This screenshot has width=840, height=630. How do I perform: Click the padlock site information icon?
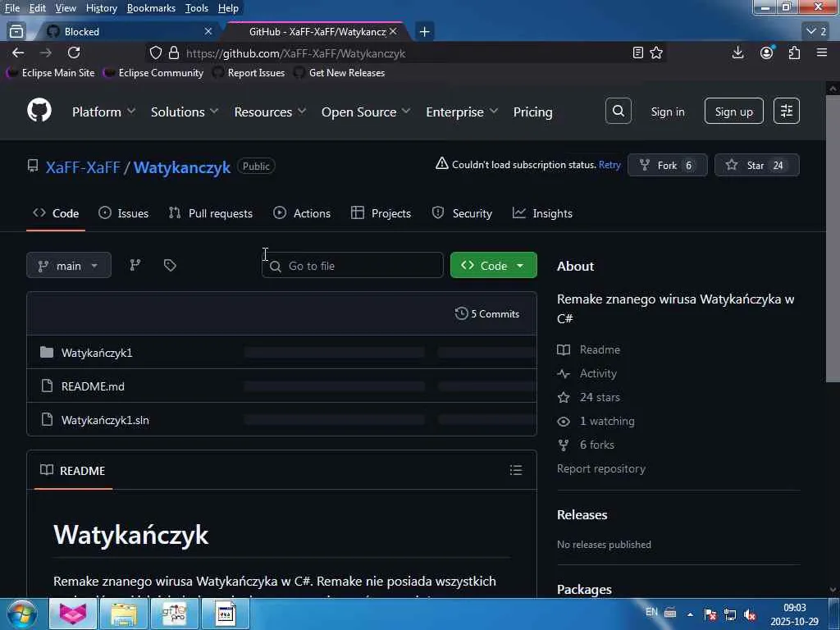tap(174, 52)
